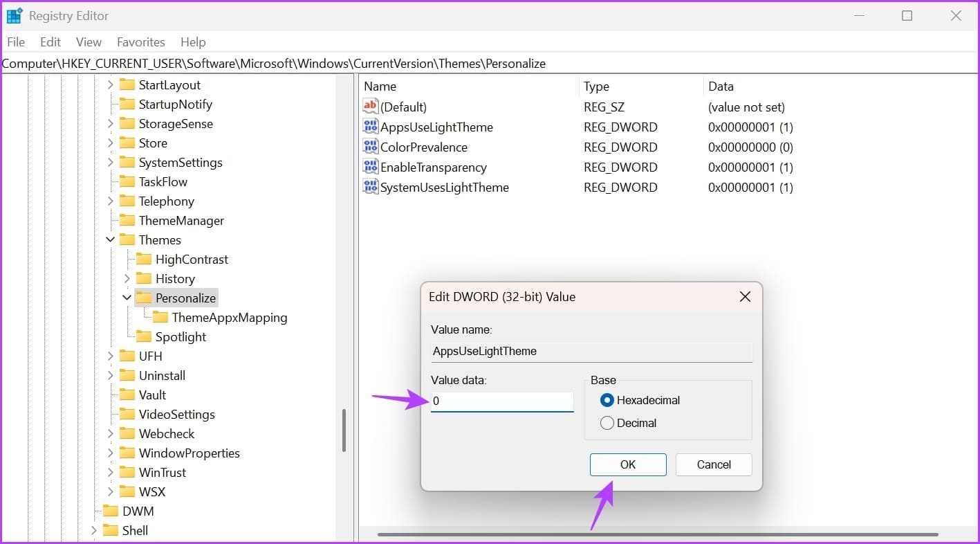This screenshot has width=980, height=544.
Task: Select the SystemUsesLightTheme value name
Action: click(445, 187)
